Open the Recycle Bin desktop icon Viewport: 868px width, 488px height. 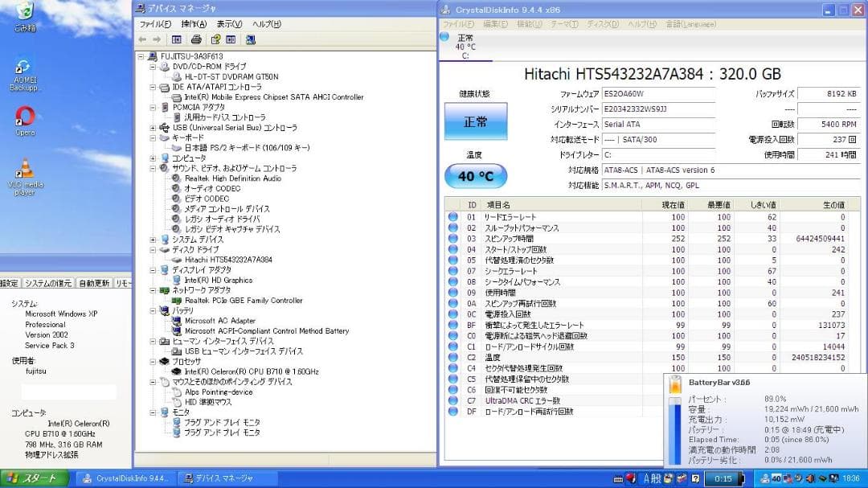coord(25,17)
